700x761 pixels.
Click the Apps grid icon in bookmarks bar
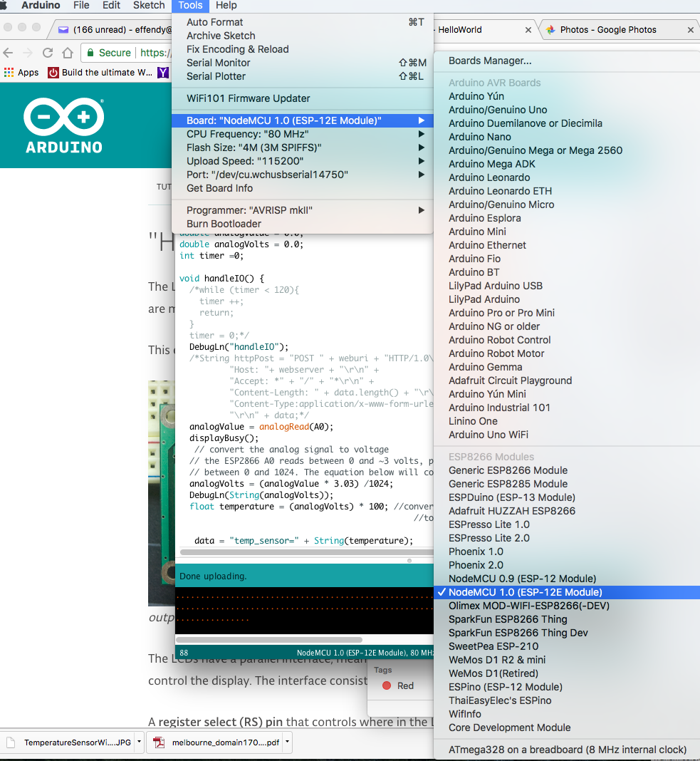click(9, 72)
